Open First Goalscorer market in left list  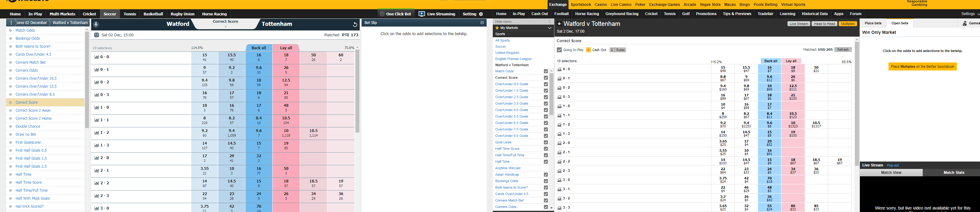(x=28, y=142)
